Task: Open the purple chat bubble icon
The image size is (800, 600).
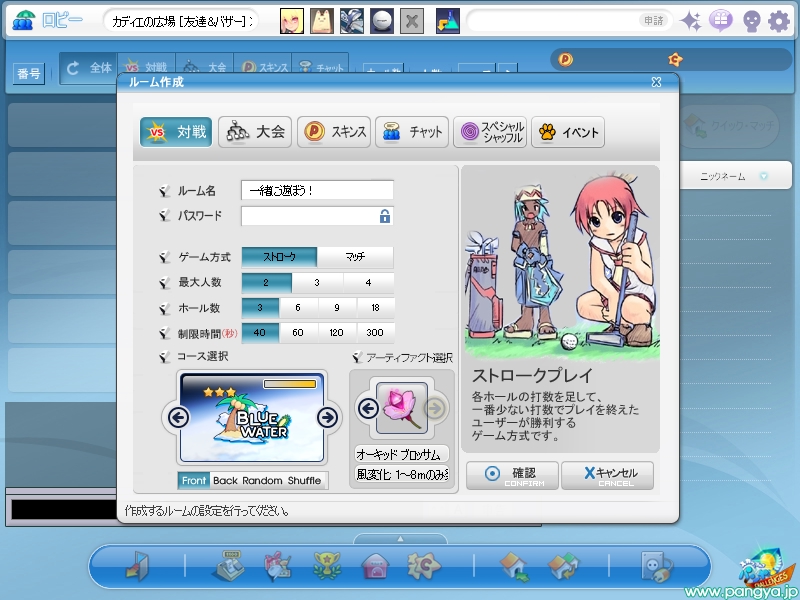Action: click(x=721, y=21)
